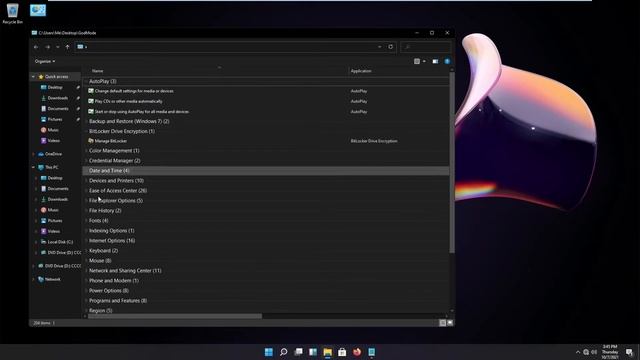Select Network and Sharing Center (11) group
The height and width of the screenshot is (360, 640).
[125, 271]
